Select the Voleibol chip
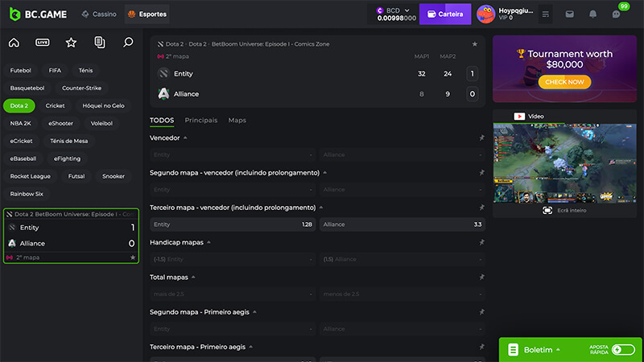 tap(101, 123)
